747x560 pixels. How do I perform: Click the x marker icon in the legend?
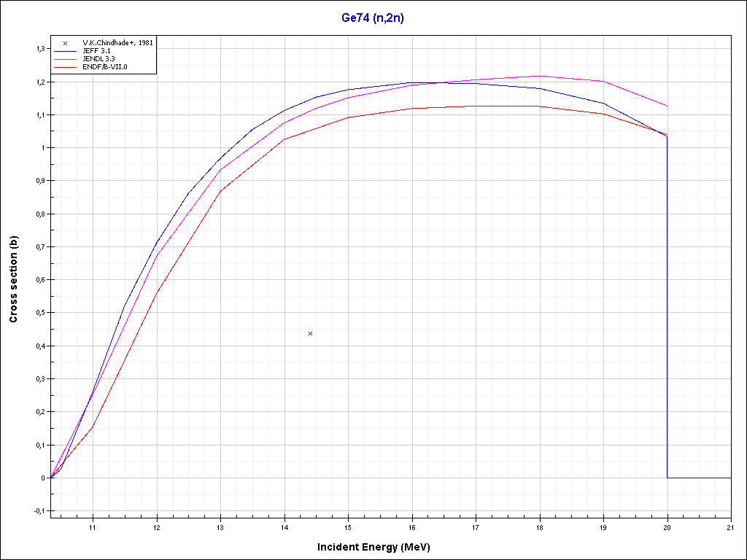pyautogui.click(x=65, y=43)
